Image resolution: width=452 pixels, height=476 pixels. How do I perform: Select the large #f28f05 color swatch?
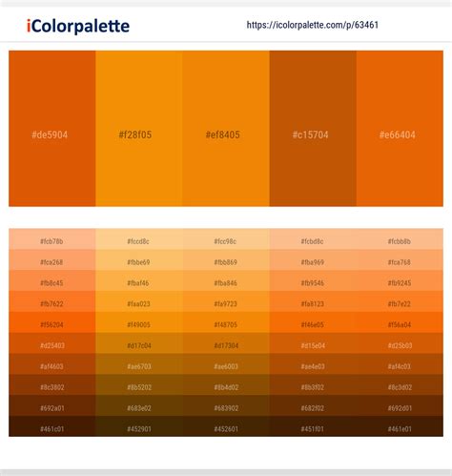139,129
